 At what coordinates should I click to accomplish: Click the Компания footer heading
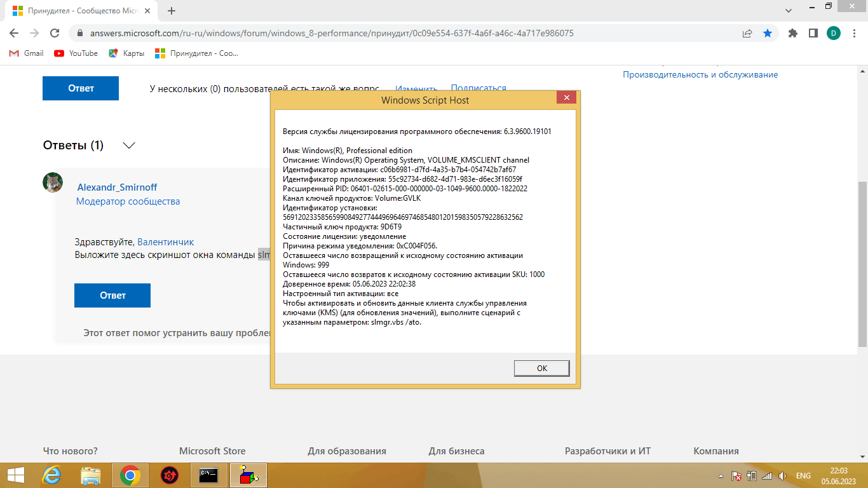click(716, 451)
